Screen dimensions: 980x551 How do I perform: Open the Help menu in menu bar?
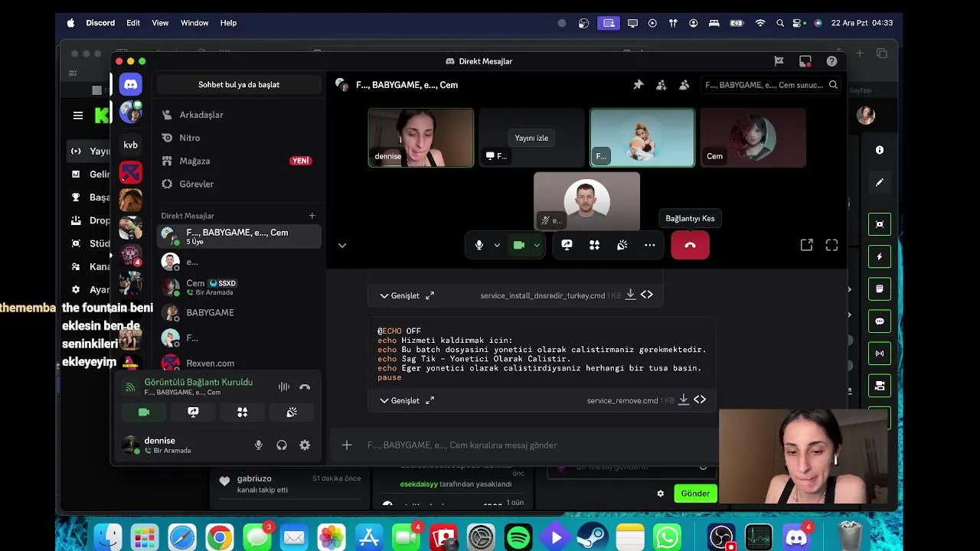pyautogui.click(x=228, y=23)
